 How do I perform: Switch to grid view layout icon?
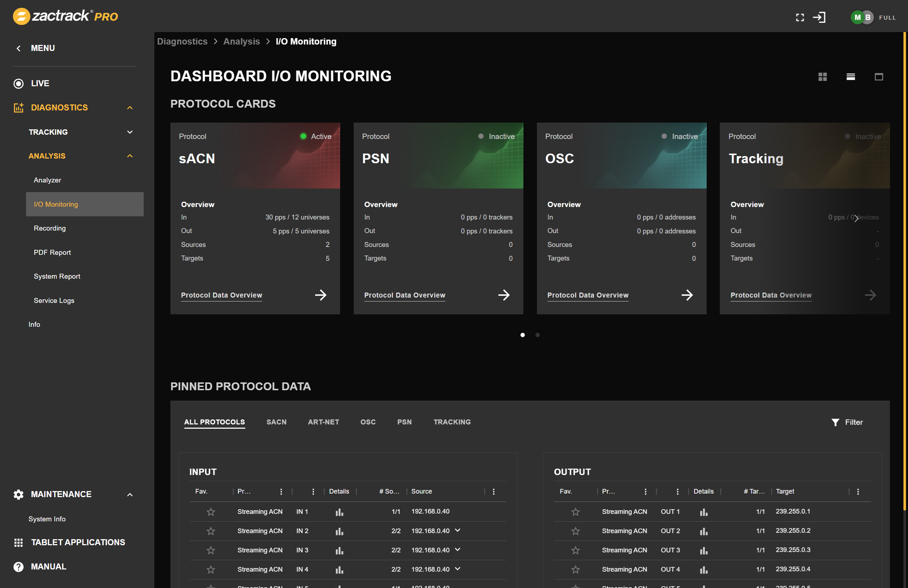pos(822,77)
